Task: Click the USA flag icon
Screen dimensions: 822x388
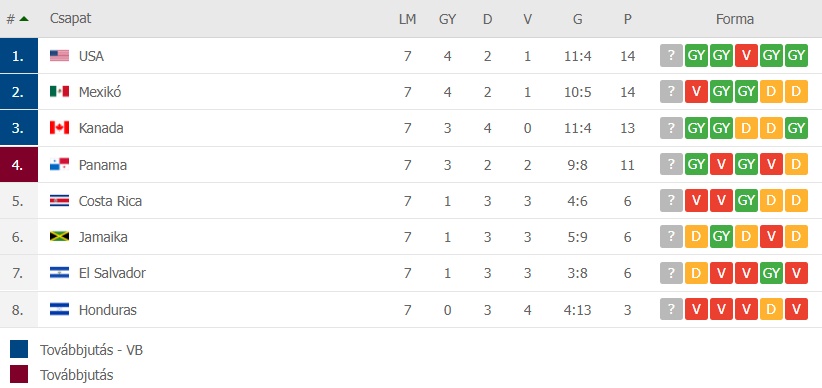Action: click(59, 56)
